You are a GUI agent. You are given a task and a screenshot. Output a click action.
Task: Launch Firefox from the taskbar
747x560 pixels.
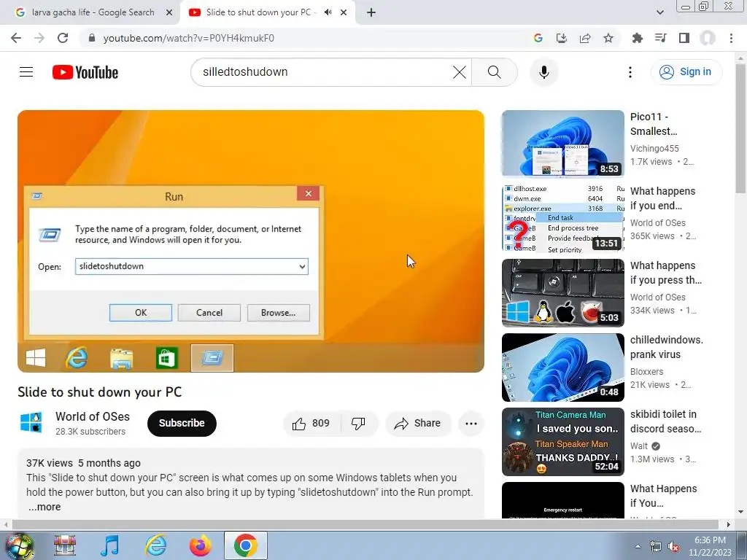coord(200,545)
